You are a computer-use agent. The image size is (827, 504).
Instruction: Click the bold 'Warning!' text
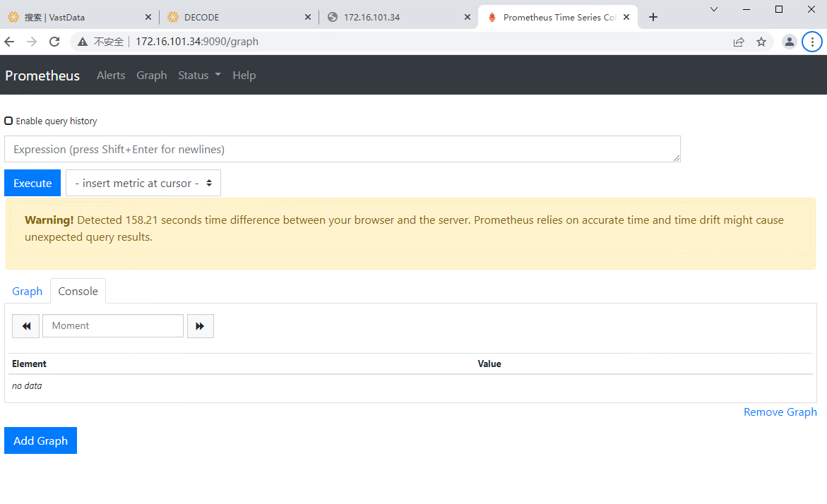coord(49,220)
